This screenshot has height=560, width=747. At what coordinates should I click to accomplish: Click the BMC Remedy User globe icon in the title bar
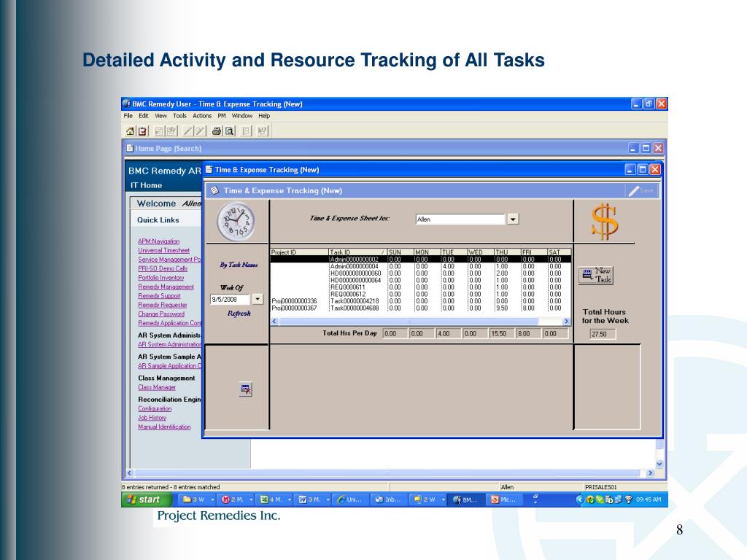click(x=126, y=104)
